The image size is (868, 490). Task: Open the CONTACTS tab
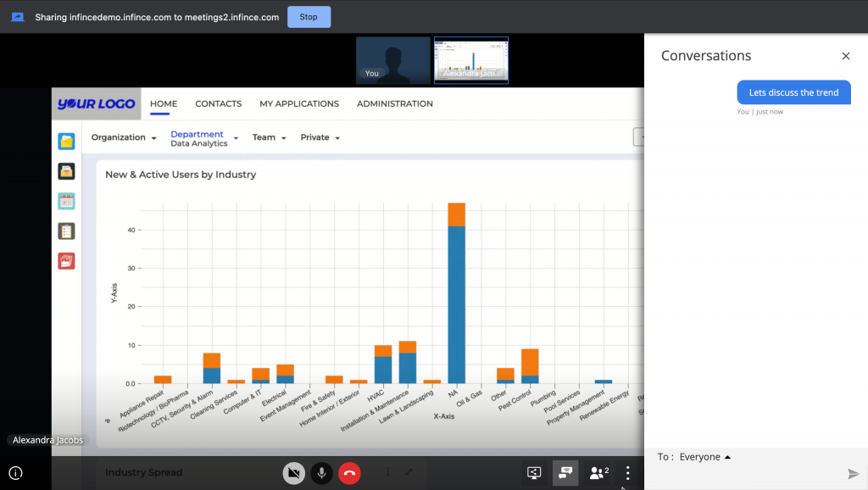[218, 103]
